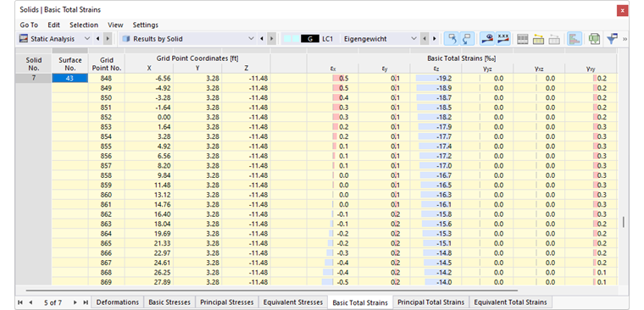Click the Grid Point No. column header
Image resolution: width=644 pixels, height=310 pixels.
click(x=107, y=64)
